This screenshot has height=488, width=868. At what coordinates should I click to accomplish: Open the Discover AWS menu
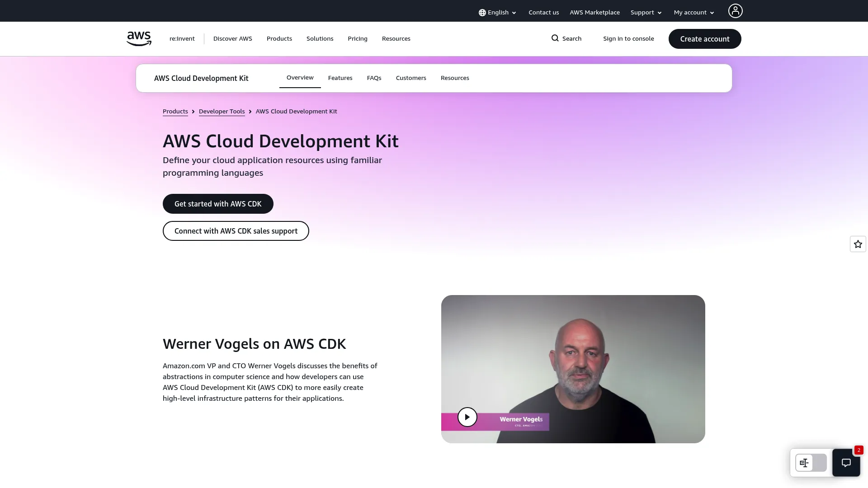233,39
